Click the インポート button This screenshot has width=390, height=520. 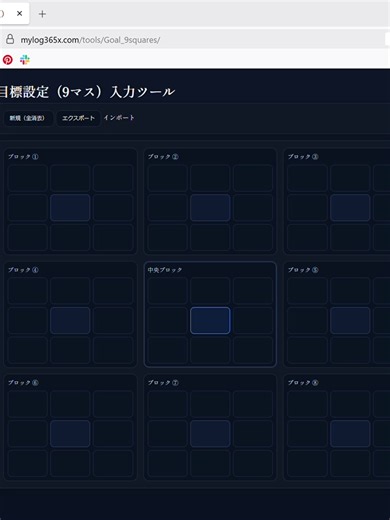tap(119, 118)
